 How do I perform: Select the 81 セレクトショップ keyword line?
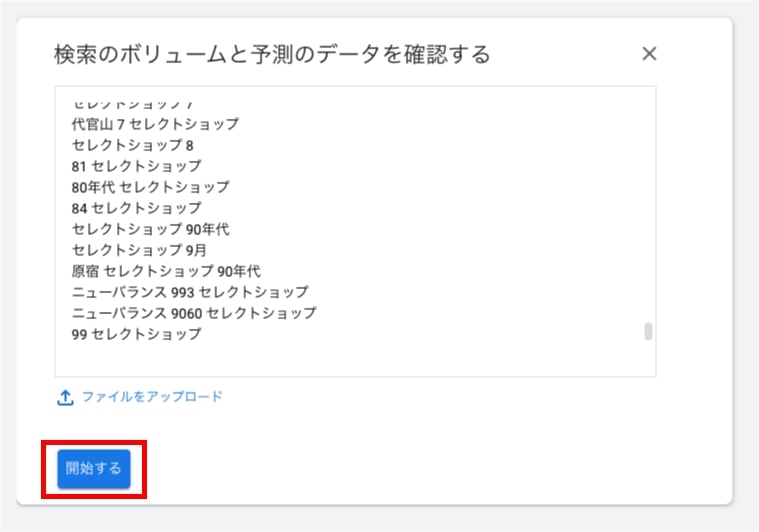click(x=136, y=166)
